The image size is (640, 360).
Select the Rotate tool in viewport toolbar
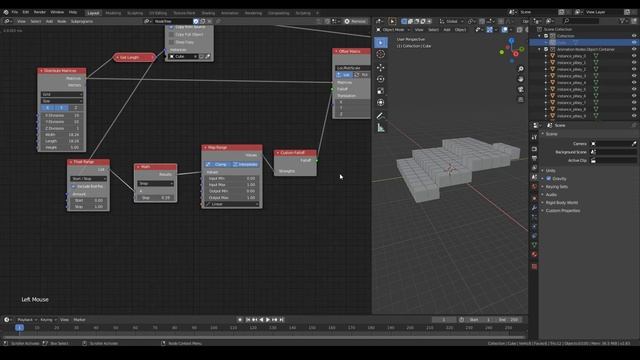[x=380, y=79]
